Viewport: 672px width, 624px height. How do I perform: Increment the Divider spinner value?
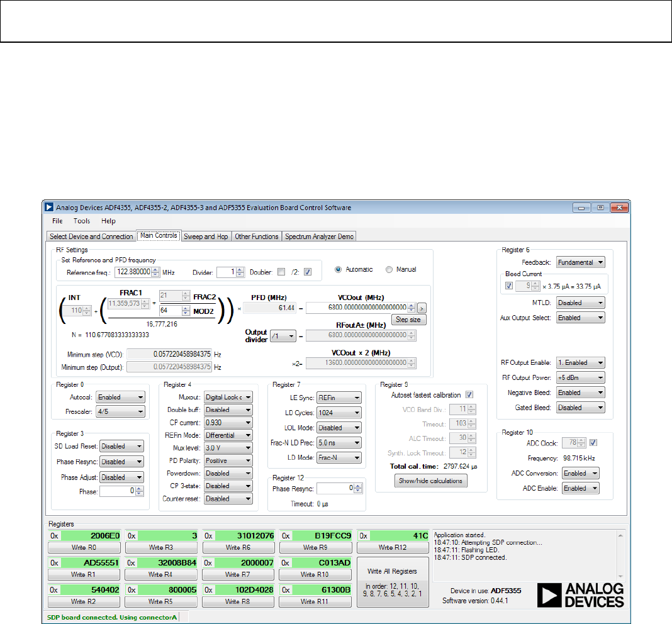[x=239, y=270]
